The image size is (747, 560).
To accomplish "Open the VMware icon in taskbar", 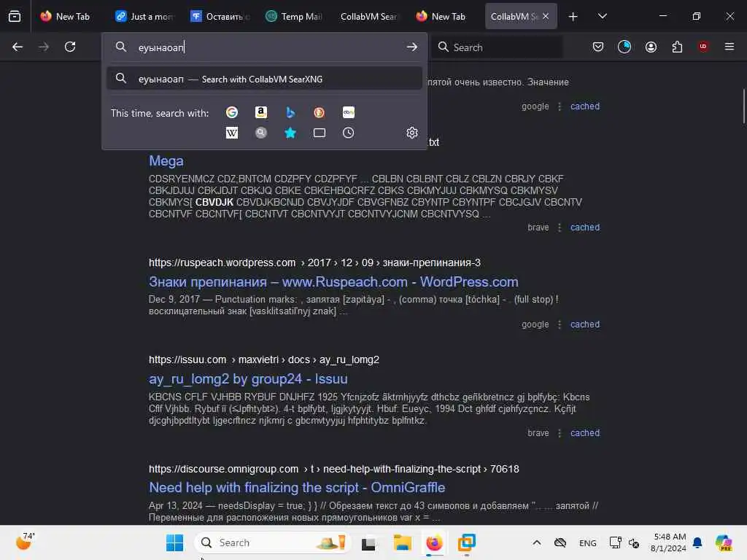I will click(x=466, y=542).
